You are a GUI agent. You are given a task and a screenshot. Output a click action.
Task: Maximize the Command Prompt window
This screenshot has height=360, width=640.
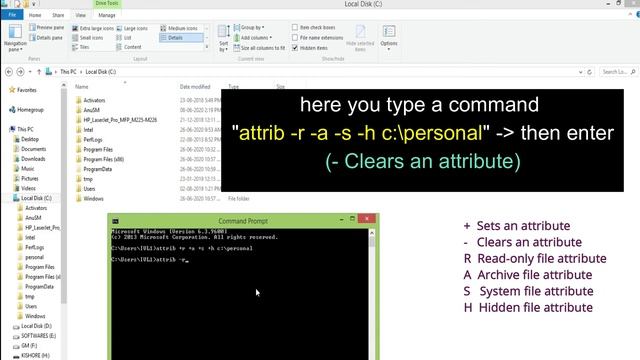[x=352, y=219]
